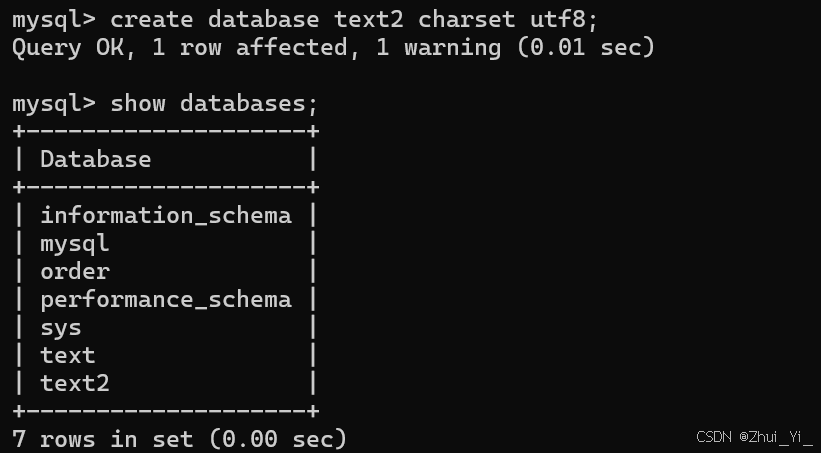821x453 pixels.
Task: Click the table's top border line
Action: click(x=165, y=131)
